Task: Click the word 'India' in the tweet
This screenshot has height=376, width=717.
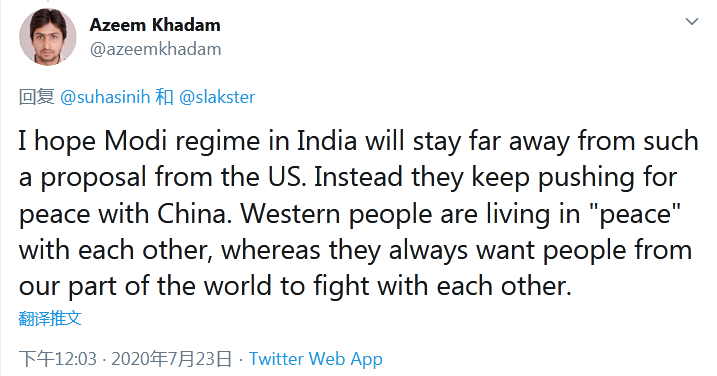Action: coord(326,141)
